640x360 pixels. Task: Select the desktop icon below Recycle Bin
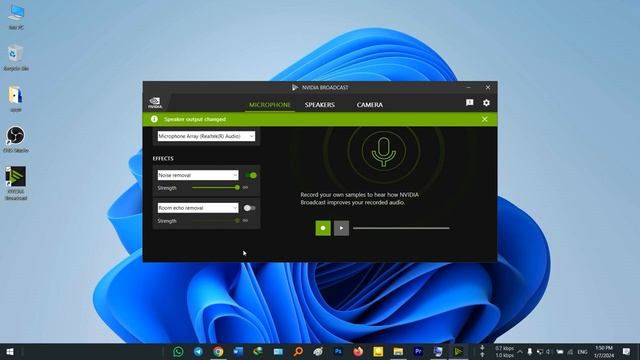coord(16,99)
